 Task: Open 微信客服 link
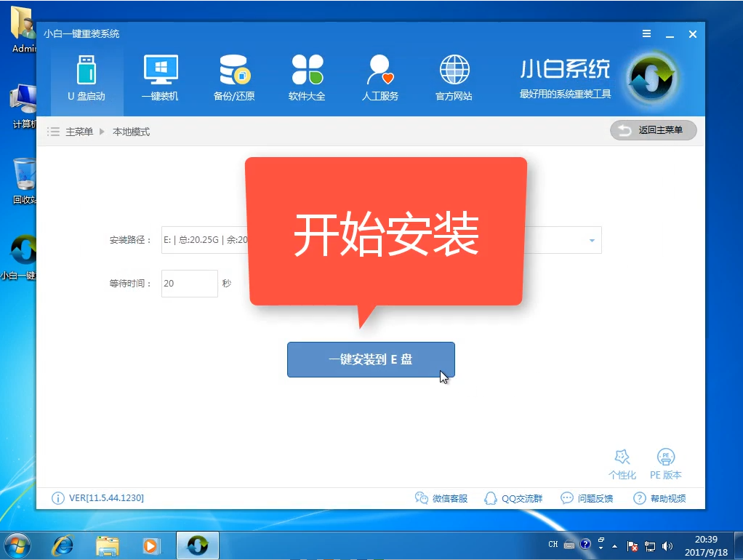coord(441,498)
